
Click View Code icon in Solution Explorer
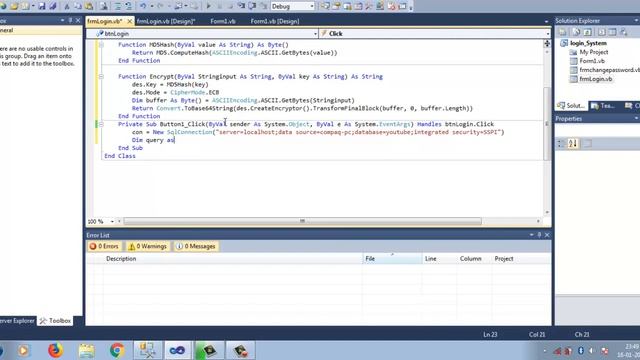tap(601, 32)
